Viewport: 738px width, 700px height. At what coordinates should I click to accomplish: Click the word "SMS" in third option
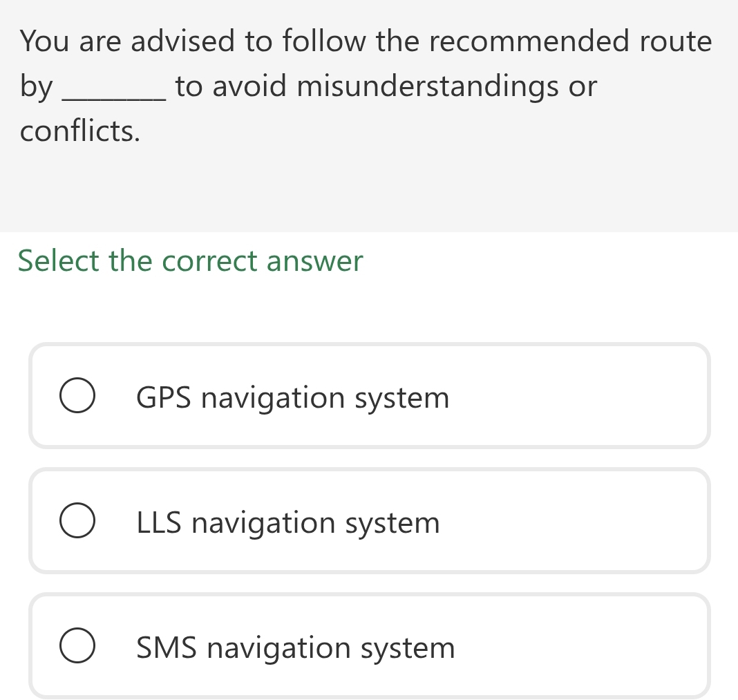coord(166,648)
